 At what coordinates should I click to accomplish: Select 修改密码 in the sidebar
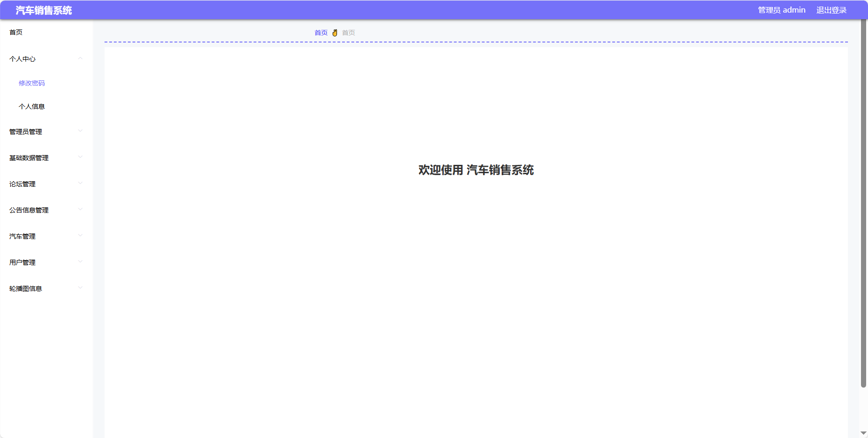[x=32, y=83]
